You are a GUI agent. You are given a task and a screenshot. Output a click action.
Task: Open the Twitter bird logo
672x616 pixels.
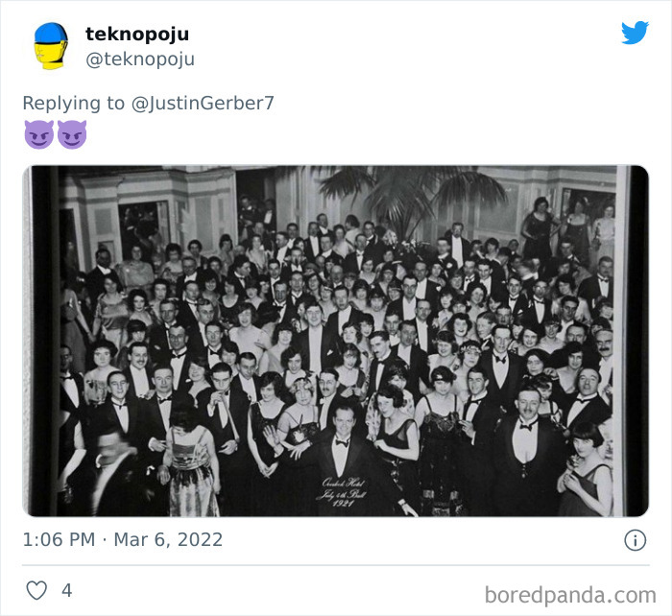[635, 33]
